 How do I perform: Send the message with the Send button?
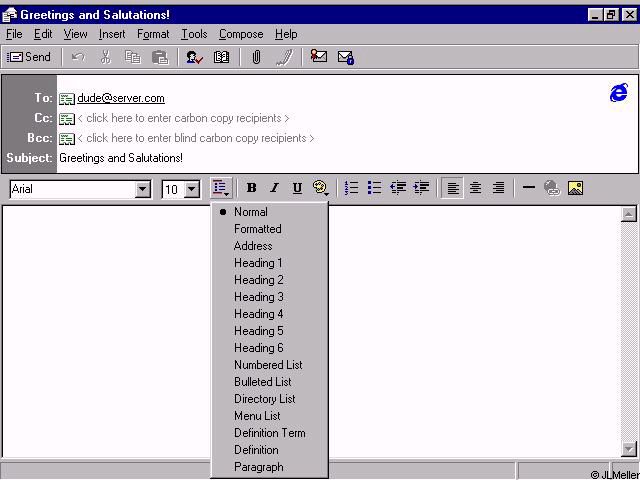pos(29,57)
